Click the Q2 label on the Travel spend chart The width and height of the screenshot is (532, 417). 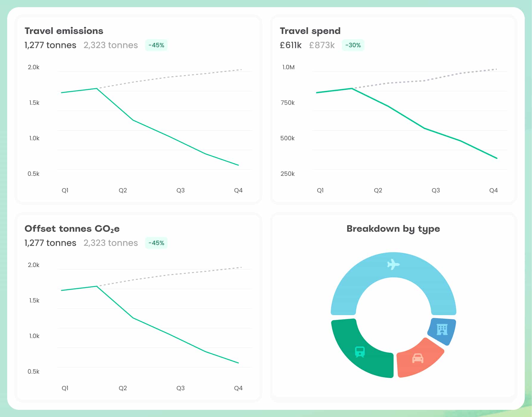pos(378,190)
